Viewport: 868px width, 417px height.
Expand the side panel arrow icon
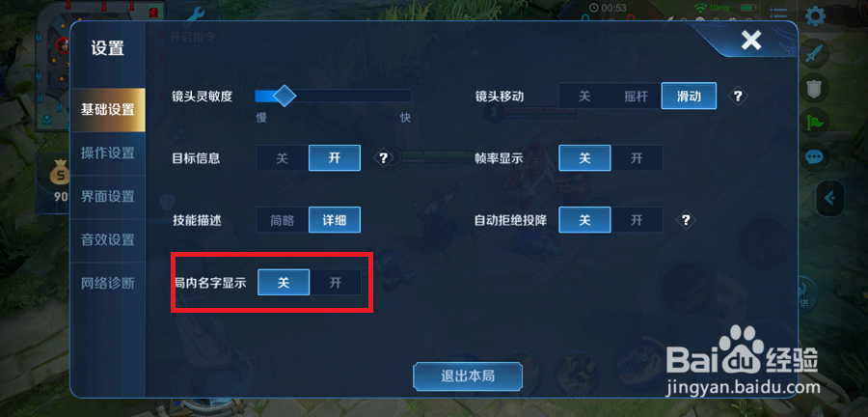coord(829,198)
